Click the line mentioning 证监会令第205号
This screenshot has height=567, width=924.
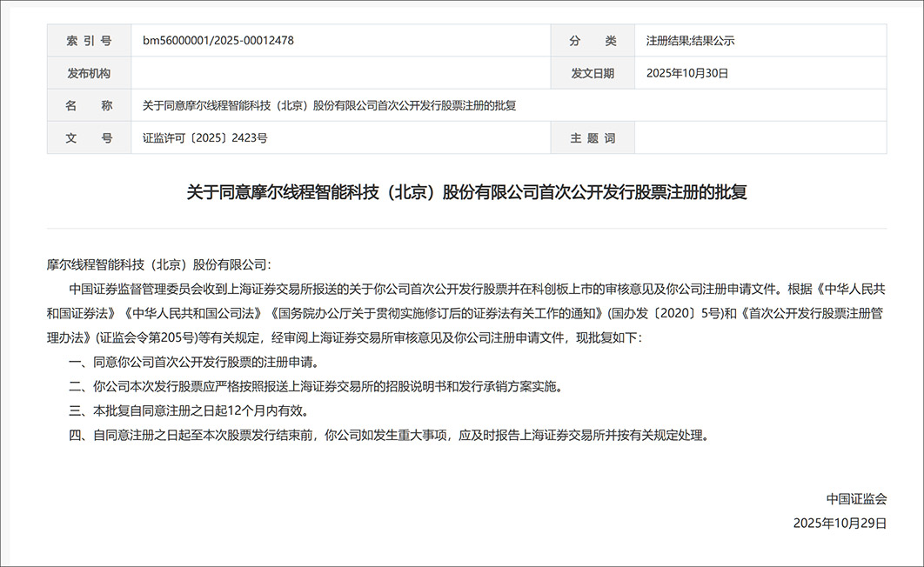345,338
